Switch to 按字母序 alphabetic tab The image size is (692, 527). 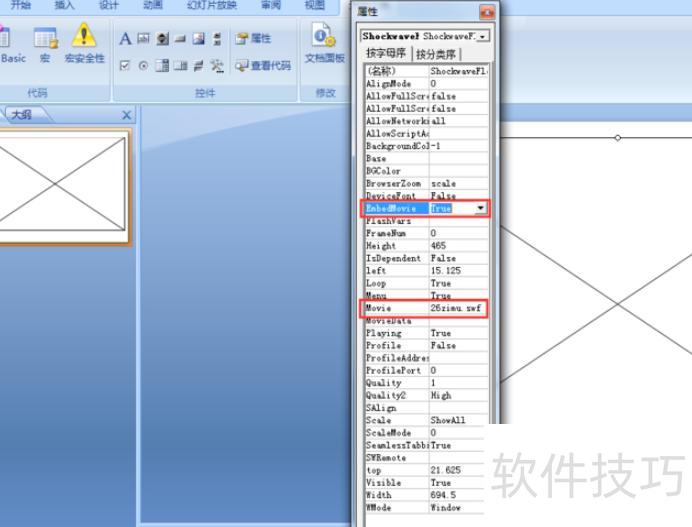tap(386, 54)
